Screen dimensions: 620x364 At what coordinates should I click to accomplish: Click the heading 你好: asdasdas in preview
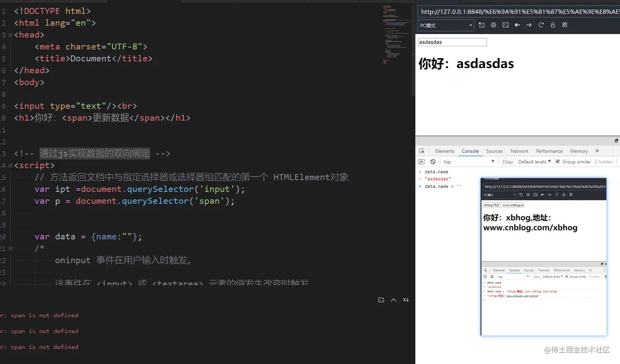click(x=466, y=64)
